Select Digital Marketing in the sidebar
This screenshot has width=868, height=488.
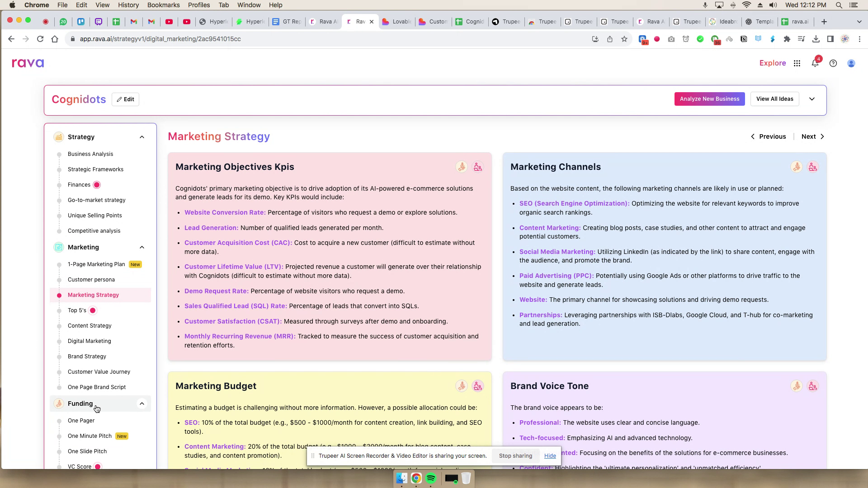click(x=89, y=341)
